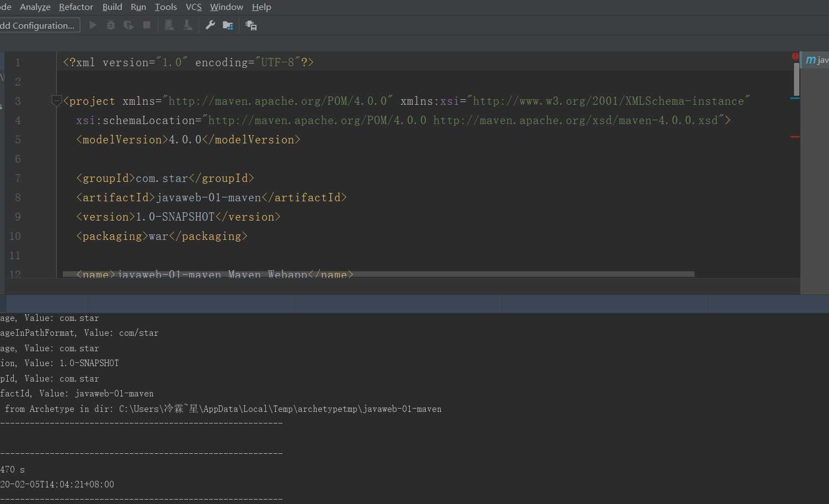The height and width of the screenshot is (504, 829).
Task: Click console line 'com/star'
Action: pyautogui.click(x=79, y=333)
